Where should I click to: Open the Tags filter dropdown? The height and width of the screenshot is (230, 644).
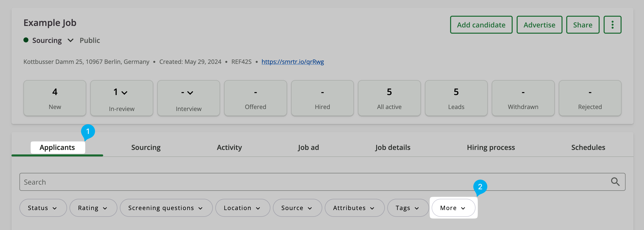pyautogui.click(x=407, y=208)
